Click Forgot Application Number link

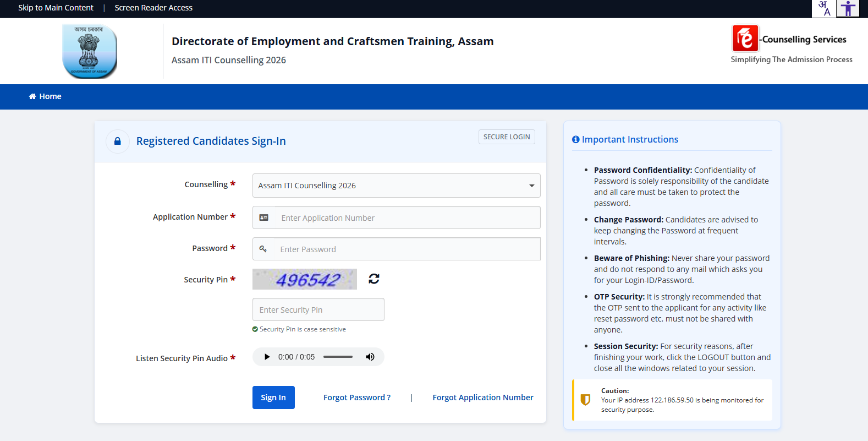tap(483, 398)
